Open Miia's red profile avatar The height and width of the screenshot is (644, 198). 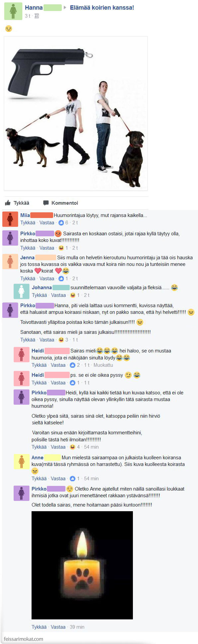10,219
